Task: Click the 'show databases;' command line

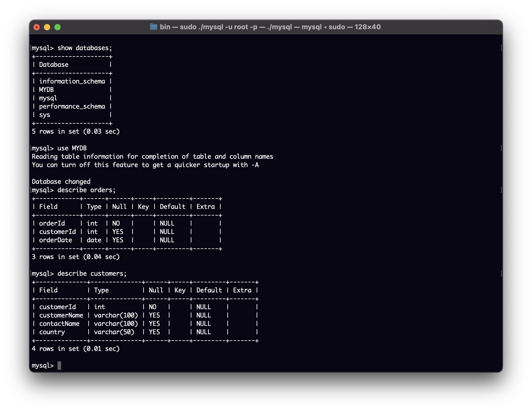Action: point(72,48)
